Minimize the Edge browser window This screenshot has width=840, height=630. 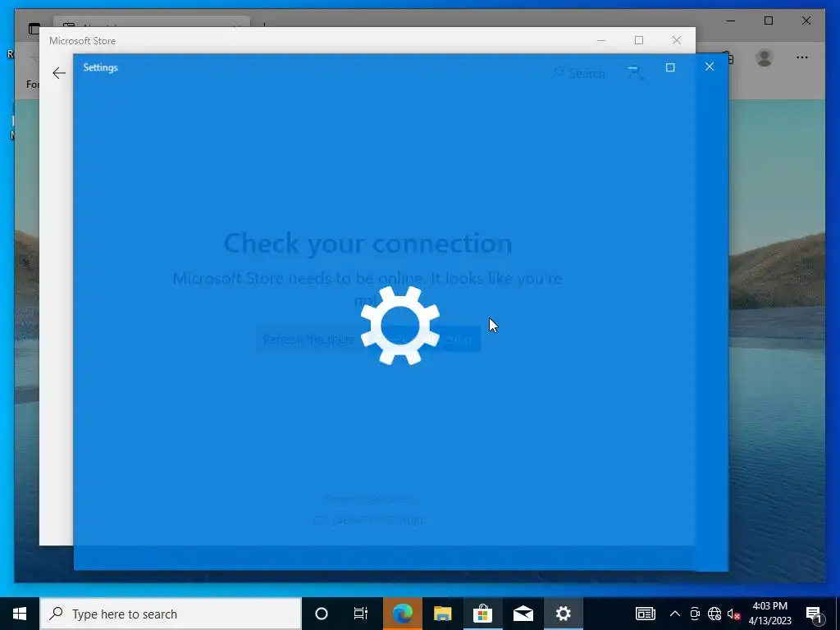pos(731,21)
